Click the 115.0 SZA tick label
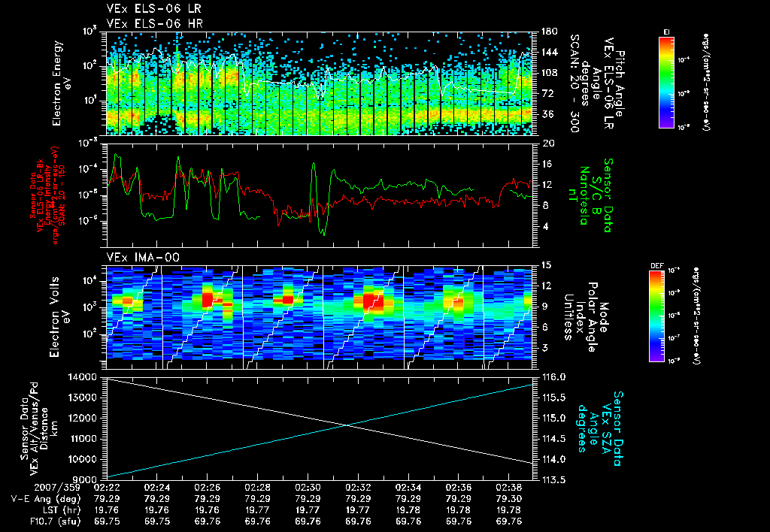The height and width of the screenshot is (532, 770). (x=553, y=418)
